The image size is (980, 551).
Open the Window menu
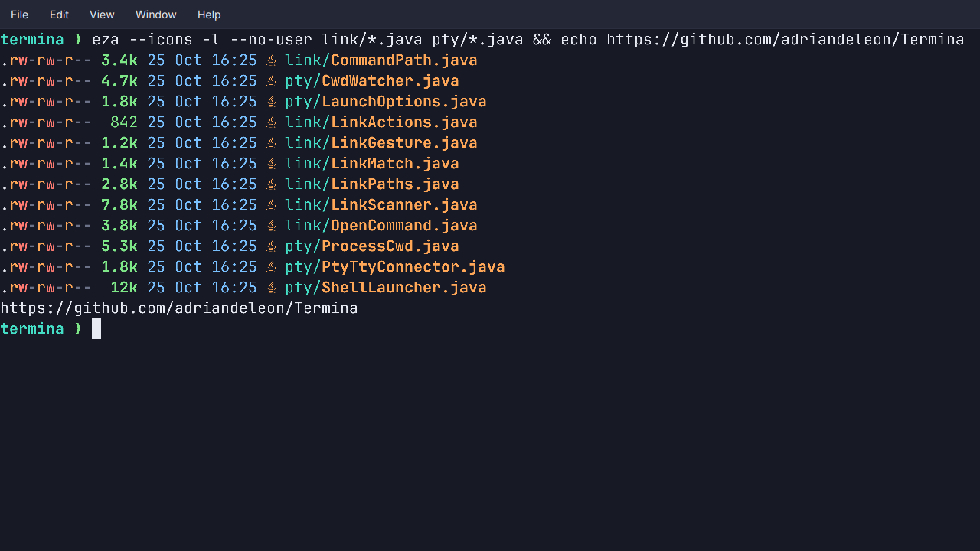tap(156, 15)
